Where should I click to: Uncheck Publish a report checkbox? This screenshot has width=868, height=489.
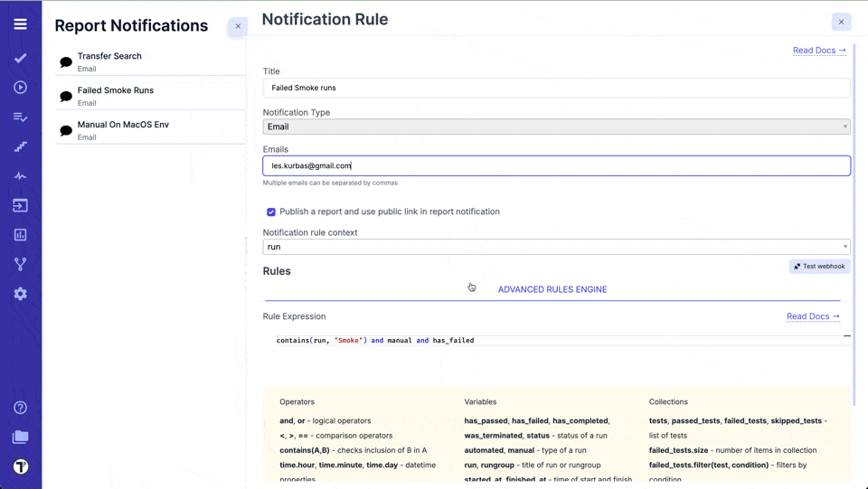coord(271,212)
